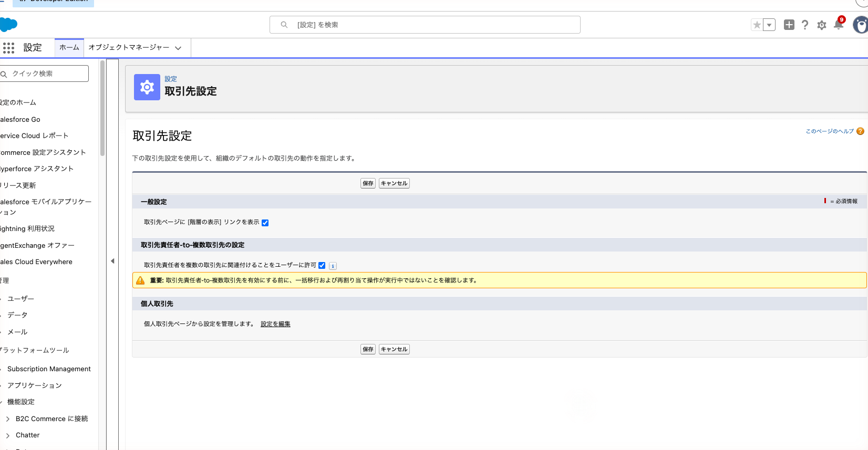Focus the [設定] を検索 global search field

click(x=425, y=25)
